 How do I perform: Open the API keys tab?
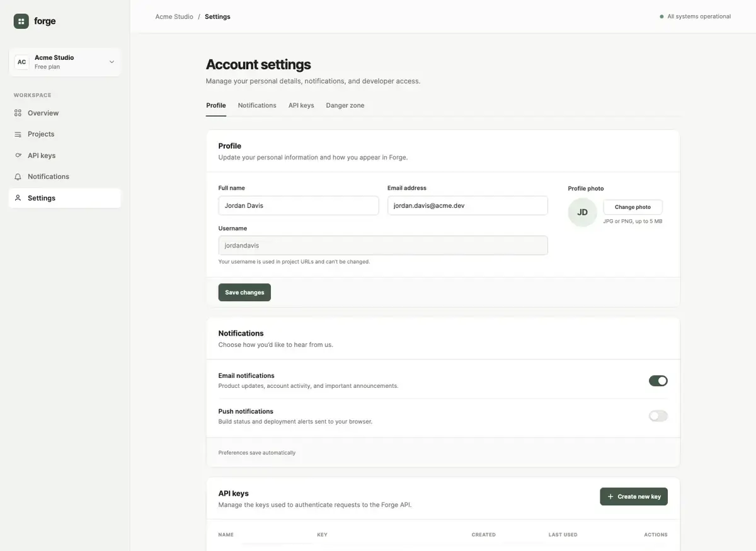(x=301, y=105)
